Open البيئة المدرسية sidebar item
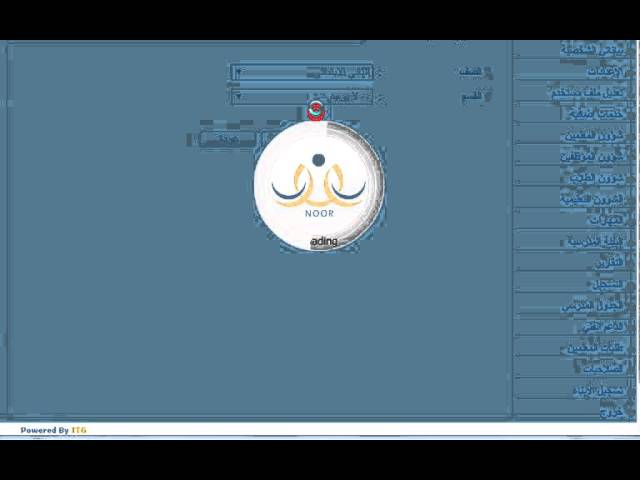The height and width of the screenshot is (480, 640). coord(596,242)
